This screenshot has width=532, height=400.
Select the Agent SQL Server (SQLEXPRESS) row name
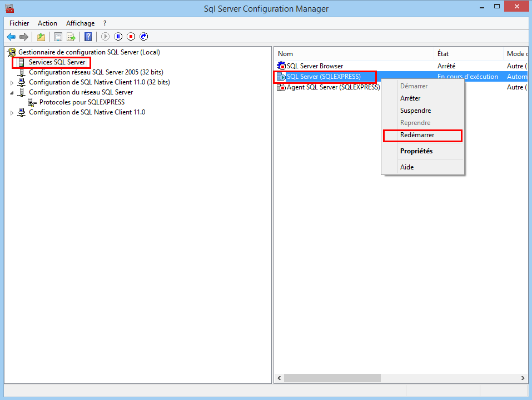[x=333, y=87]
